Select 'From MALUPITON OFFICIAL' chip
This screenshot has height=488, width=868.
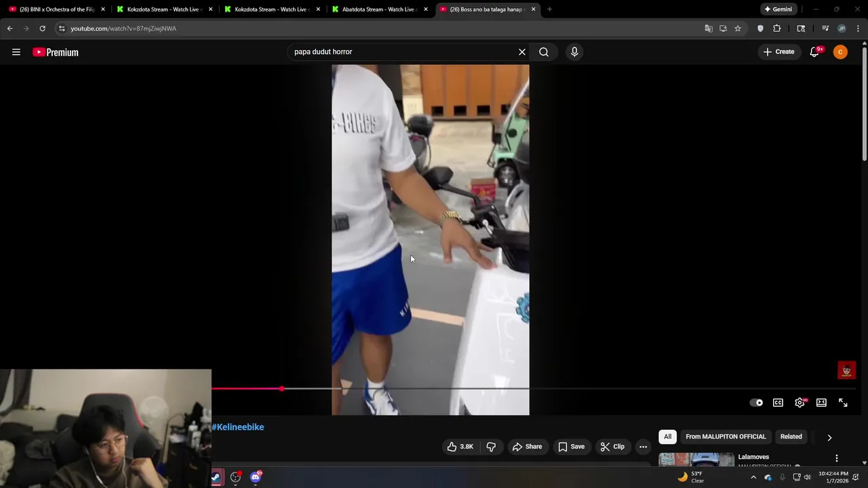[726, 437]
